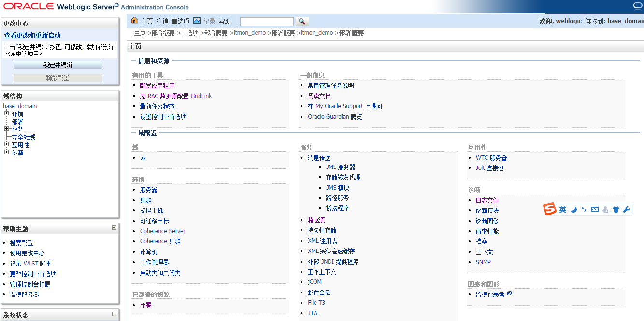This screenshot has width=644, height=321.
Task: Click the record chart icon beside 记录
Action: pos(197,21)
